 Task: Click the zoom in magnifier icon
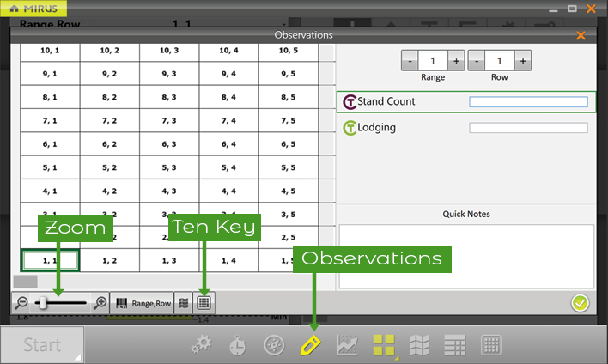pyautogui.click(x=100, y=303)
